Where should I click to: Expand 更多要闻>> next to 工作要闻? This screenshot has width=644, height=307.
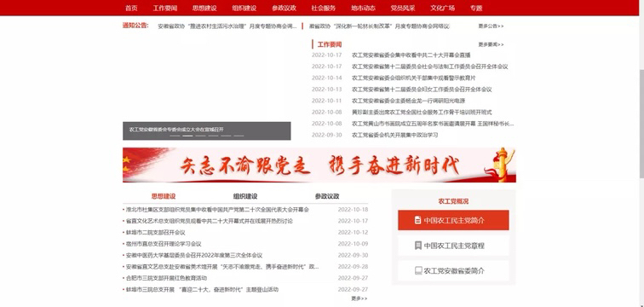491,44
